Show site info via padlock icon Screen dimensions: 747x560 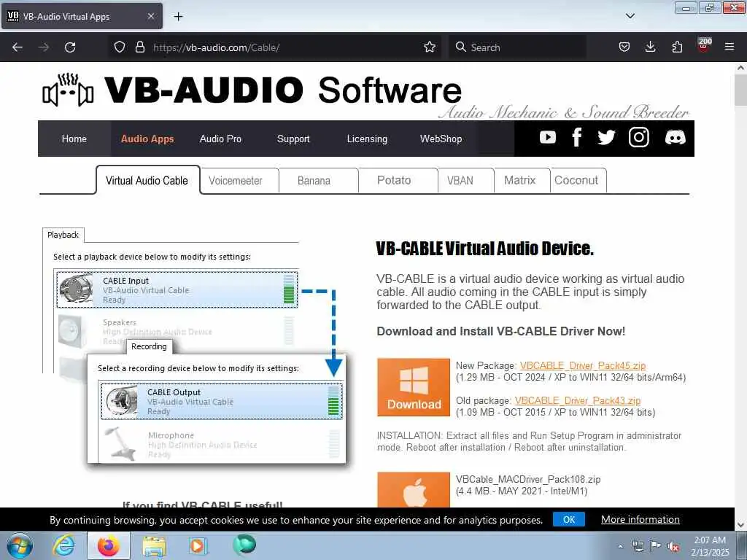pyautogui.click(x=139, y=47)
